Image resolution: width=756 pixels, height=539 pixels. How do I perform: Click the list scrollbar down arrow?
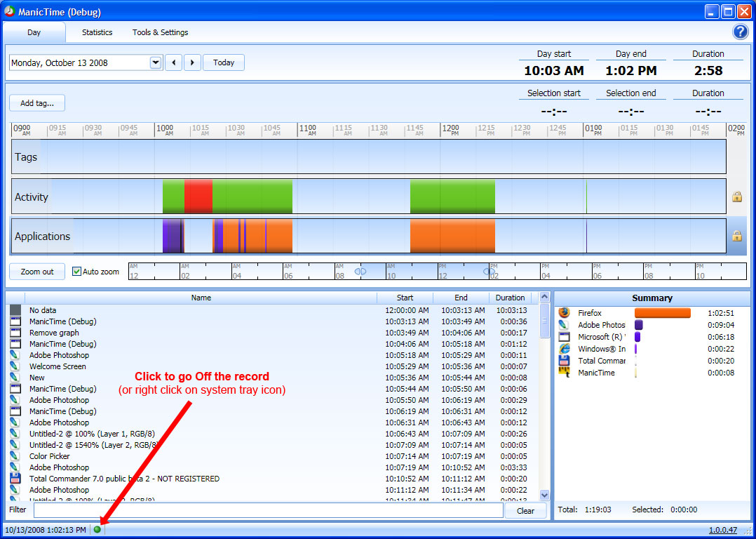544,495
